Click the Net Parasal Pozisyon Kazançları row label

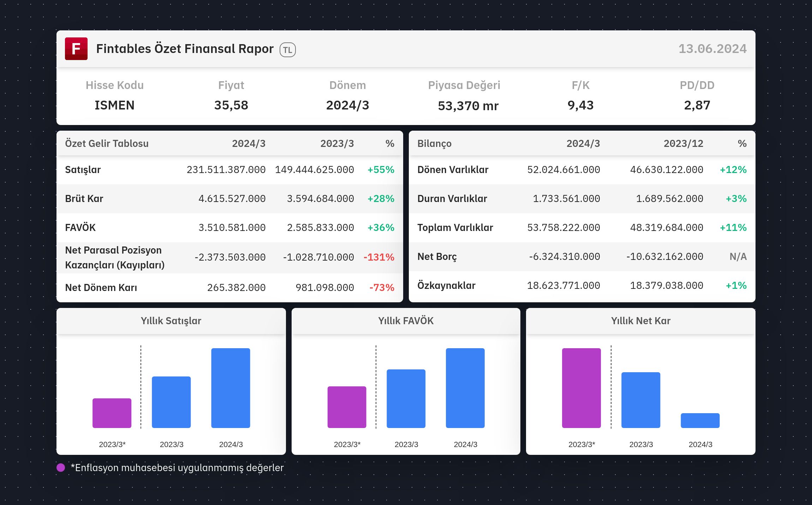(x=115, y=257)
